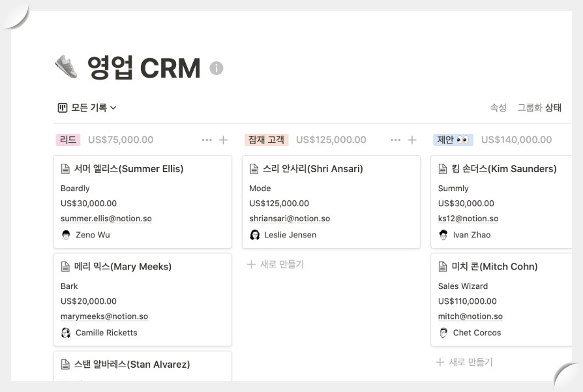The height and width of the screenshot is (392, 583).
Task: Click the page icon of Mitch Cohn card
Action: [x=442, y=267]
